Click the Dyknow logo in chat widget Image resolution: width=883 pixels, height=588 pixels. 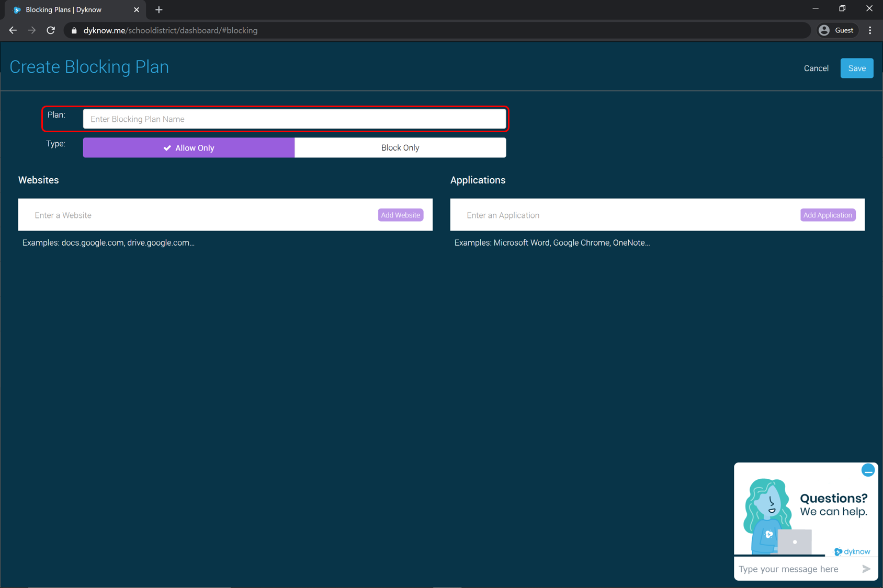click(x=852, y=551)
